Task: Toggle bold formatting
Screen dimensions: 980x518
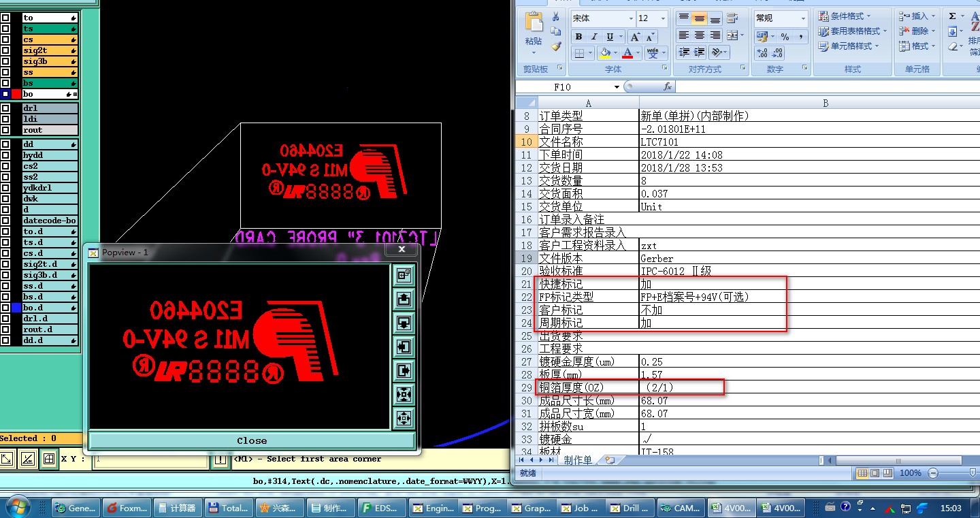Action: coord(578,37)
